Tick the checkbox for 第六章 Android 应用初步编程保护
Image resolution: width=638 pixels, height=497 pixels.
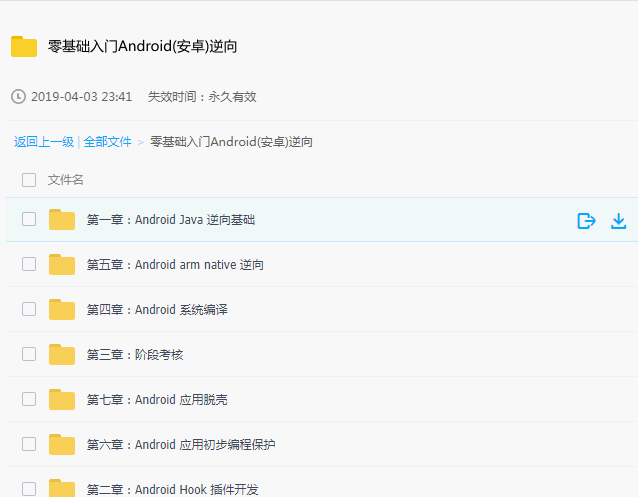pyautogui.click(x=29, y=444)
